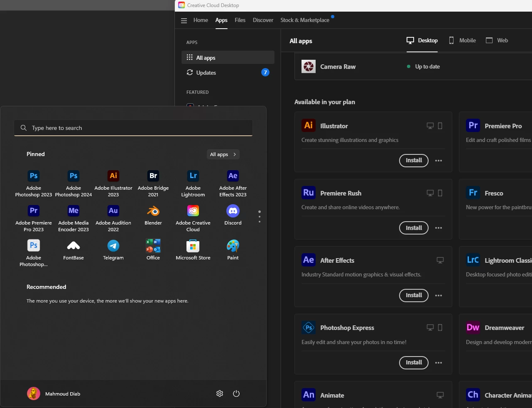Switch to Desktop platform tab
Screen dimensions: 532x408
[x=422, y=40]
